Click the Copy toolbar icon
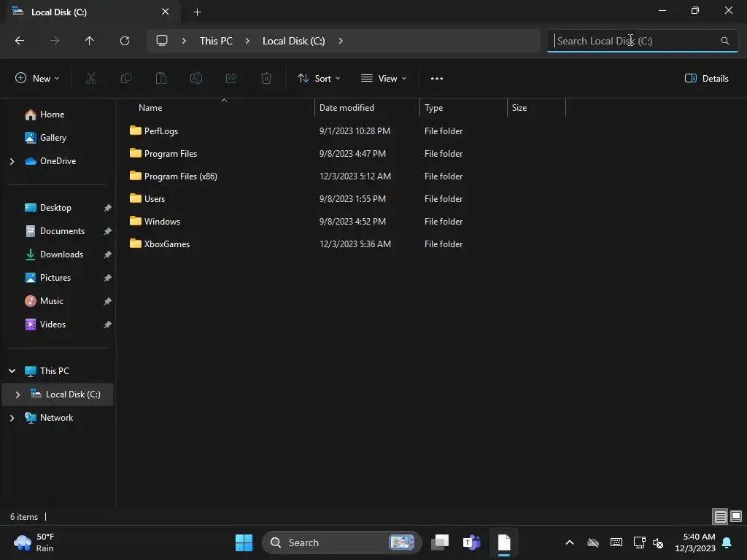747x560 pixels. click(125, 78)
